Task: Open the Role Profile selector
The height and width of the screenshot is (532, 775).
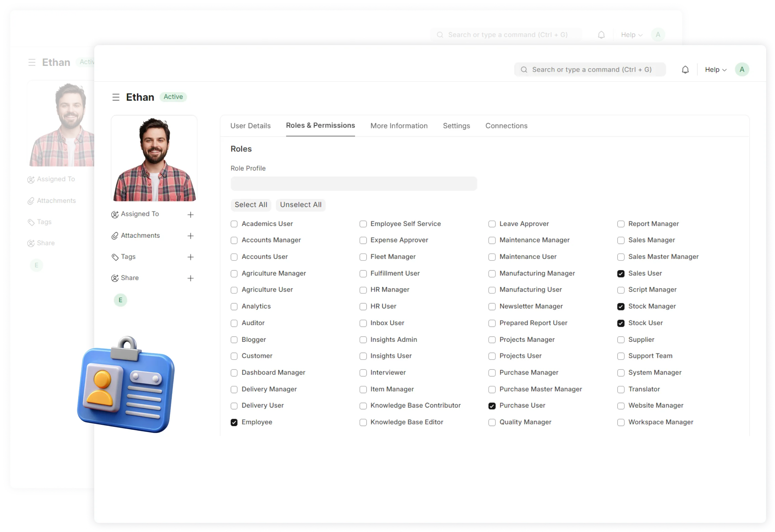Action: (x=354, y=183)
